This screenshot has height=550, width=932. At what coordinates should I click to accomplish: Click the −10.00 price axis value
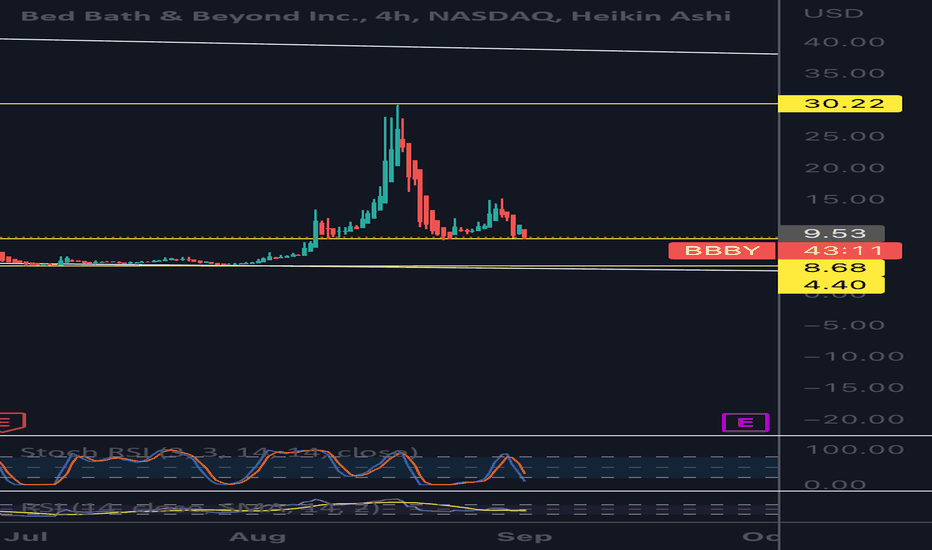click(854, 357)
